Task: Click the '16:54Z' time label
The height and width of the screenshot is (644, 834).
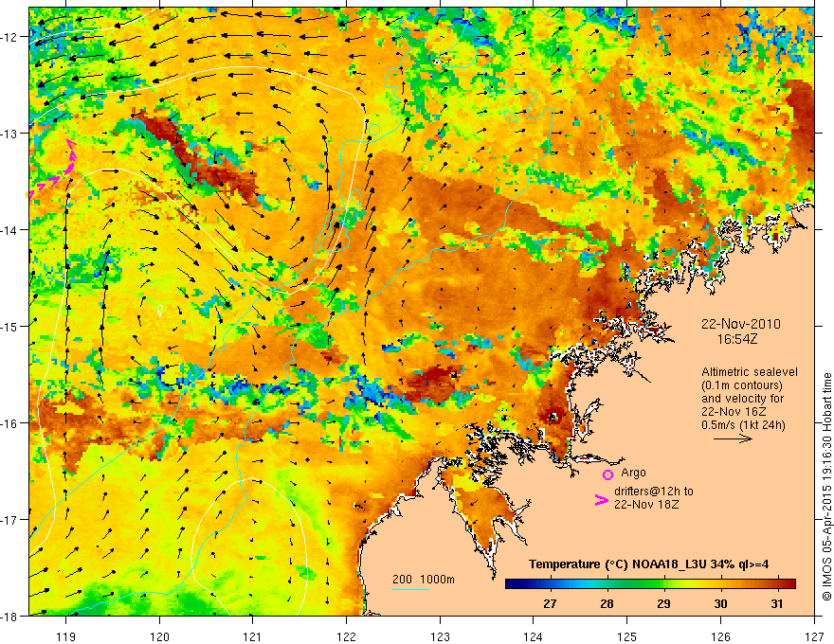Action: 736,338
